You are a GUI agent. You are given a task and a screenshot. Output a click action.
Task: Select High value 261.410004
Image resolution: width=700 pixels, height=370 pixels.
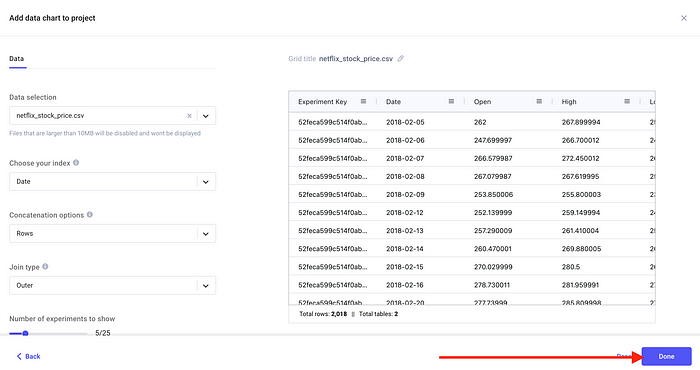[x=580, y=231]
